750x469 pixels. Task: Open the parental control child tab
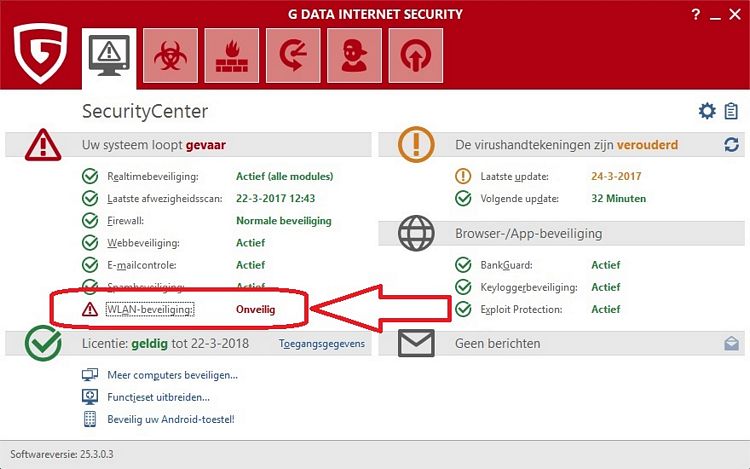coord(354,55)
